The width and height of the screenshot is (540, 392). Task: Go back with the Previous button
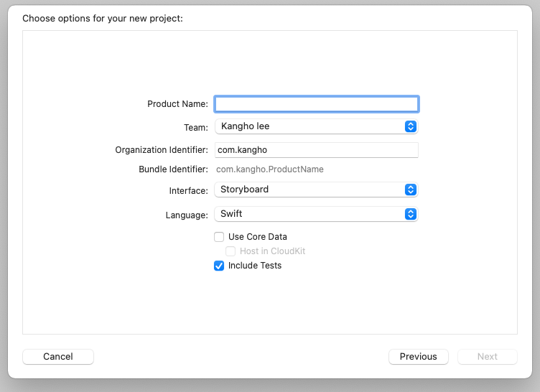pos(419,357)
